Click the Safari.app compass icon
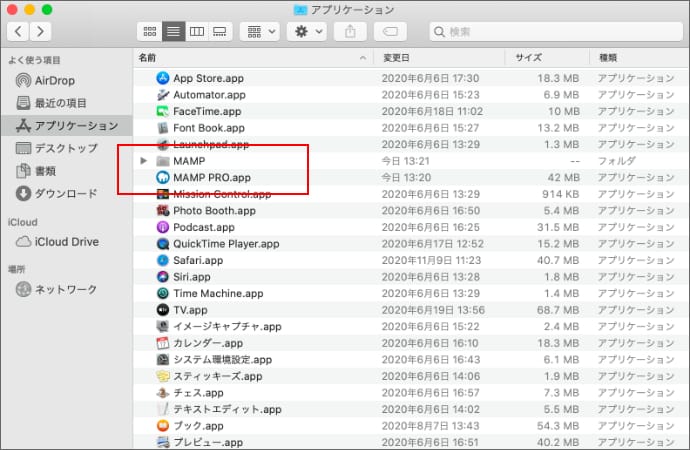The image size is (690, 450). click(164, 260)
